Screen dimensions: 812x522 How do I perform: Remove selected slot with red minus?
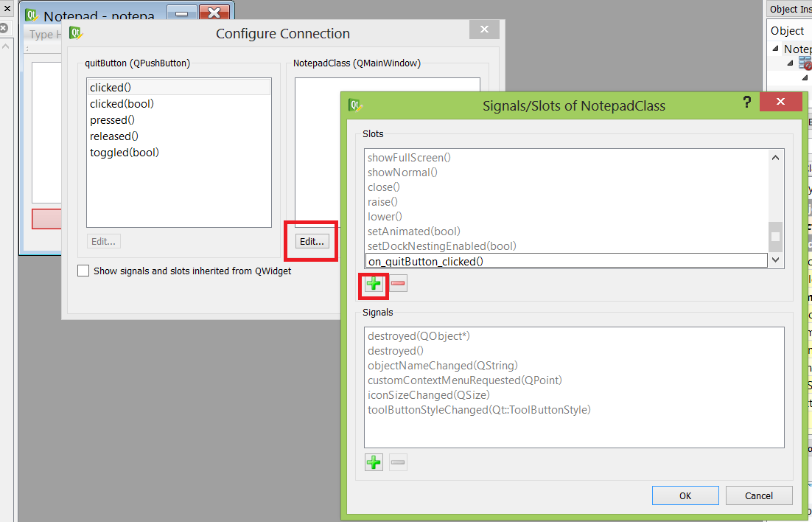[x=398, y=284]
